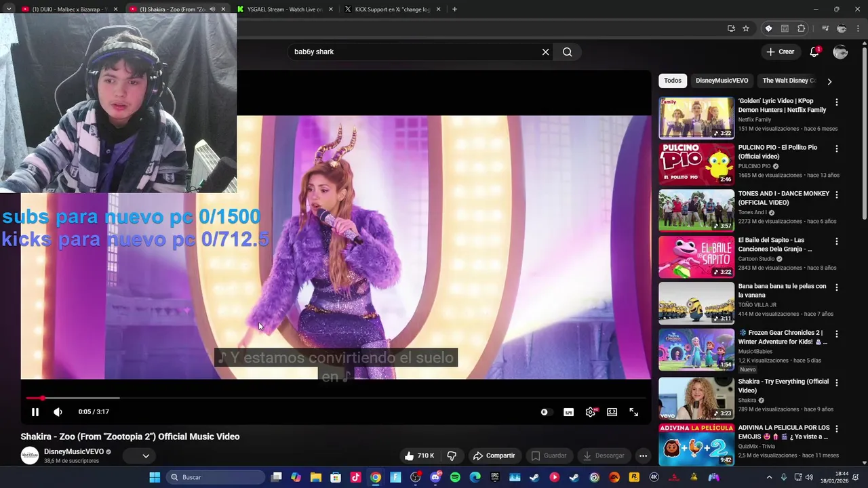Open the DisneyMusicVEVO channel avatar
The width and height of the screenshot is (868, 488).
[30, 455]
